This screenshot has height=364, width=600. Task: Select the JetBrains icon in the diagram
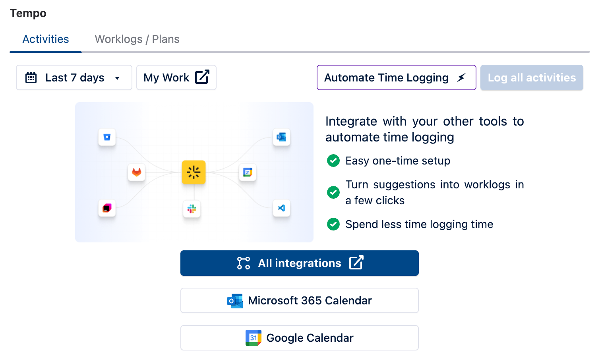point(106,207)
